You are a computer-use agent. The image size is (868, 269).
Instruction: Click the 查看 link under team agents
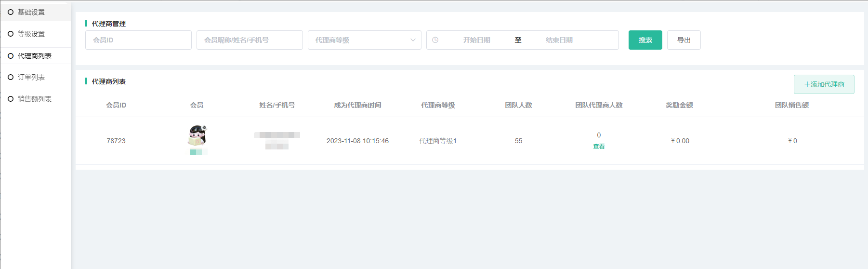tap(599, 147)
